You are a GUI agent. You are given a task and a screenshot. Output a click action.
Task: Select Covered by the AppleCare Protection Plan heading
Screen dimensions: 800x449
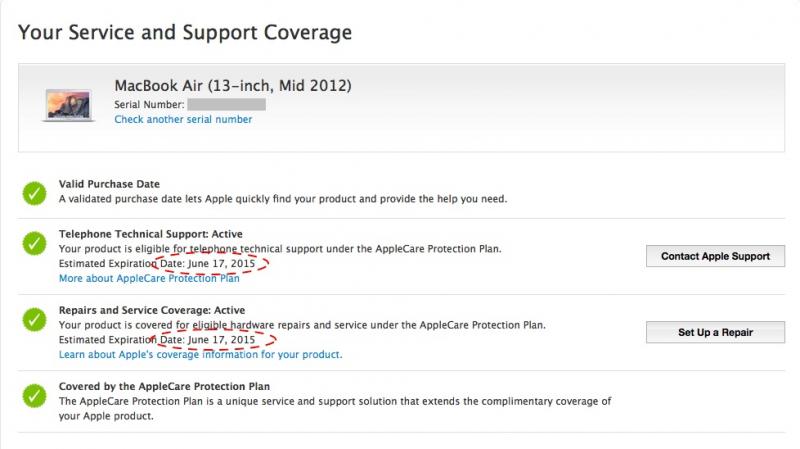pyautogui.click(x=164, y=386)
